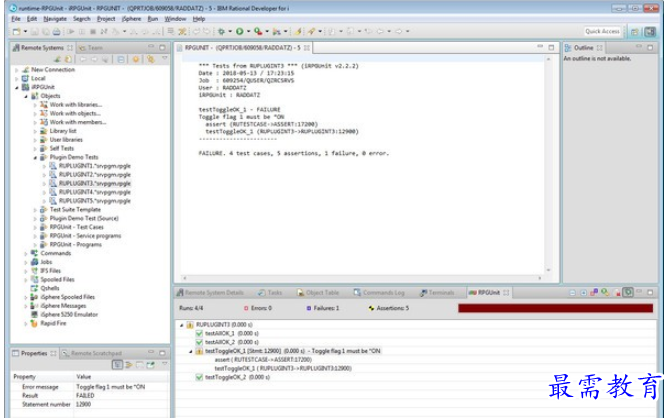Open the Window menu
This screenshot has height=418, width=670.
tap(175, 19)
